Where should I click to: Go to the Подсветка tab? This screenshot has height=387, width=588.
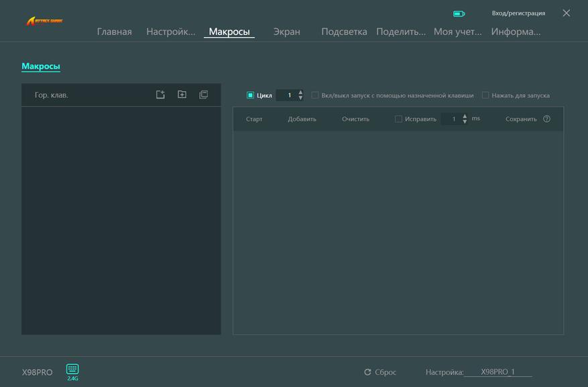pyautogui.click(x=344, y=32)
